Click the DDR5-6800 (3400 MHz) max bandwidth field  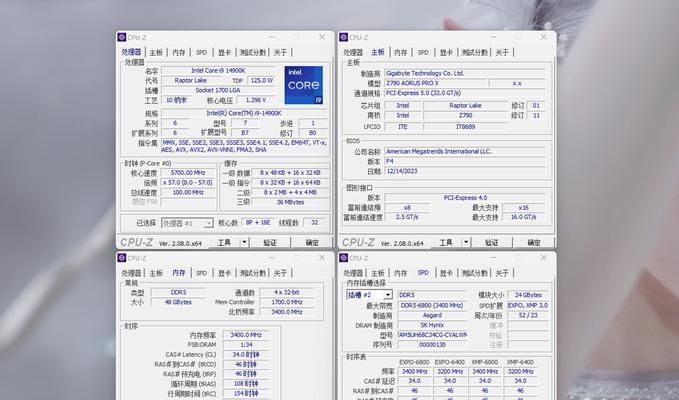pyautogui.click(x=432, y=306)
